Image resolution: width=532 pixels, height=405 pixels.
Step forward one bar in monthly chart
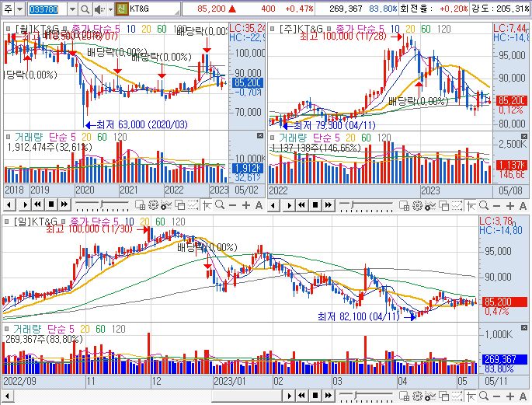[x=25, y=204]
